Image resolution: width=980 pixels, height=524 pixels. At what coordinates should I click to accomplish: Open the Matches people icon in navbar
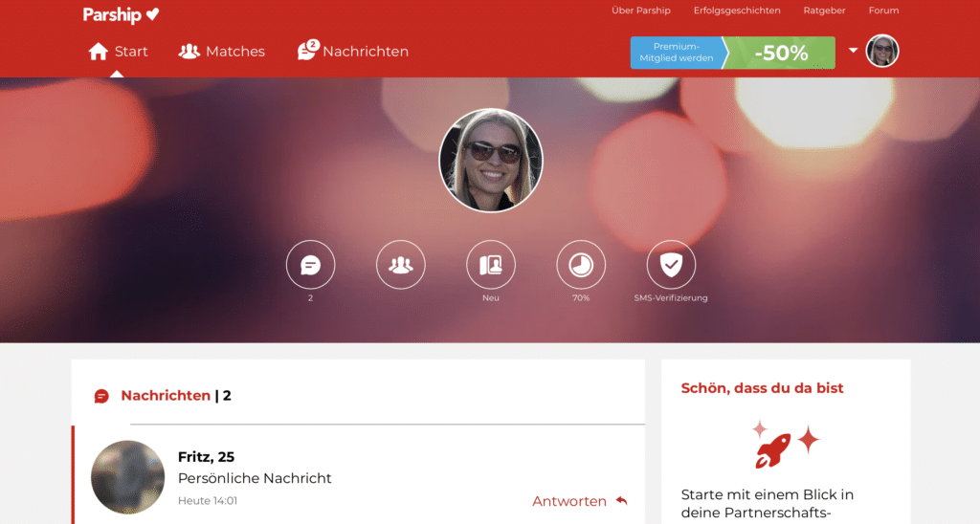click(x=189, y=52)
